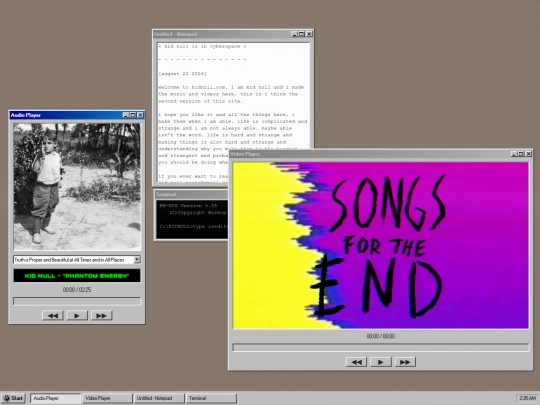Minimize the Notepad window

(x=294, y=34)
